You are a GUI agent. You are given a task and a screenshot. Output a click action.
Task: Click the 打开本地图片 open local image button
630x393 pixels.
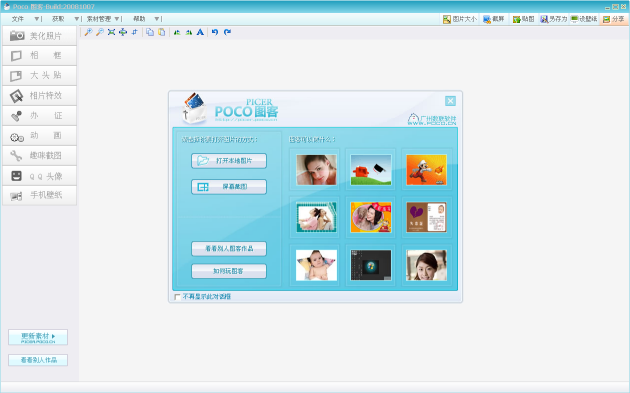tap(229, 161)
